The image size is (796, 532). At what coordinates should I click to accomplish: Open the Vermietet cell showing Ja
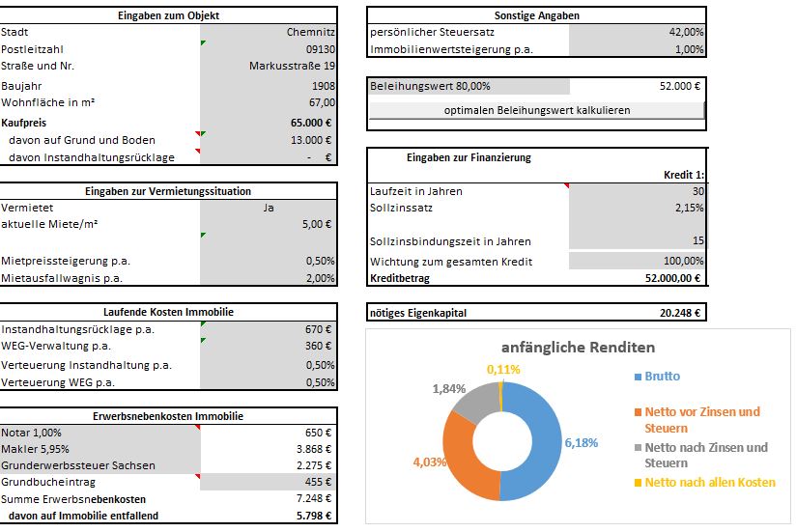point(268,207)
